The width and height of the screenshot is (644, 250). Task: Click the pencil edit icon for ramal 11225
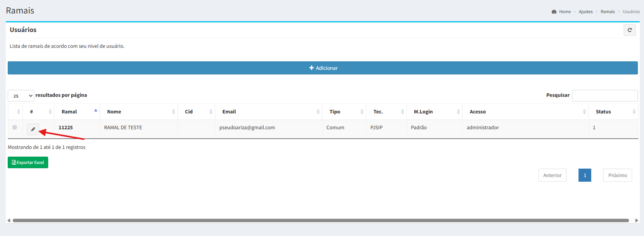(x=33, y=129)
